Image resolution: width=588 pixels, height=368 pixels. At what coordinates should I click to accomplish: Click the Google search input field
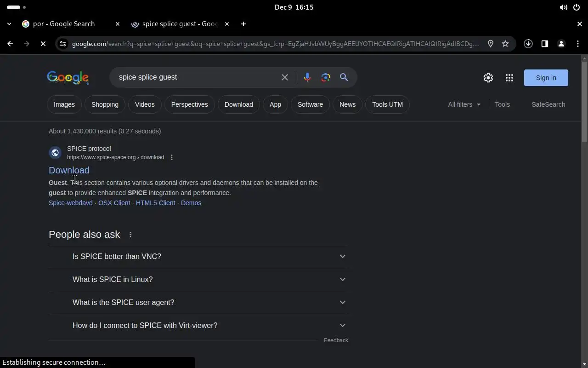[x=198, y=77]
